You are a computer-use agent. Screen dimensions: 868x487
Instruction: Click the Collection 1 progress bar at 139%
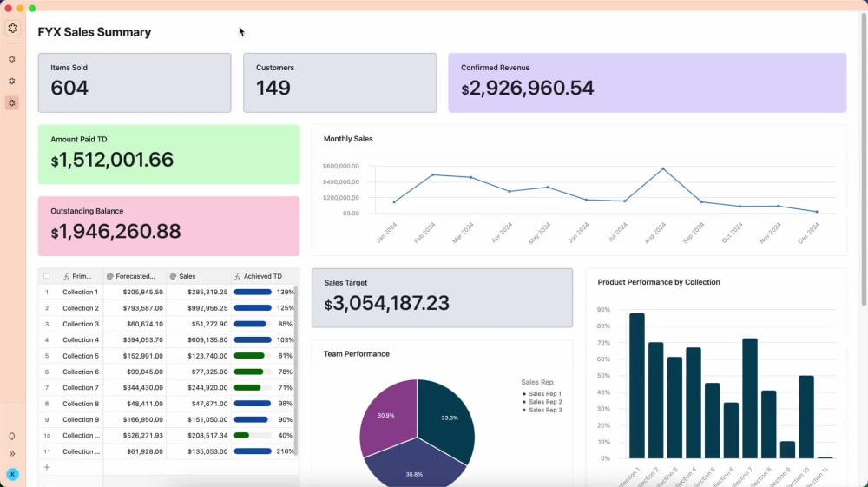(x=253, y=293)
